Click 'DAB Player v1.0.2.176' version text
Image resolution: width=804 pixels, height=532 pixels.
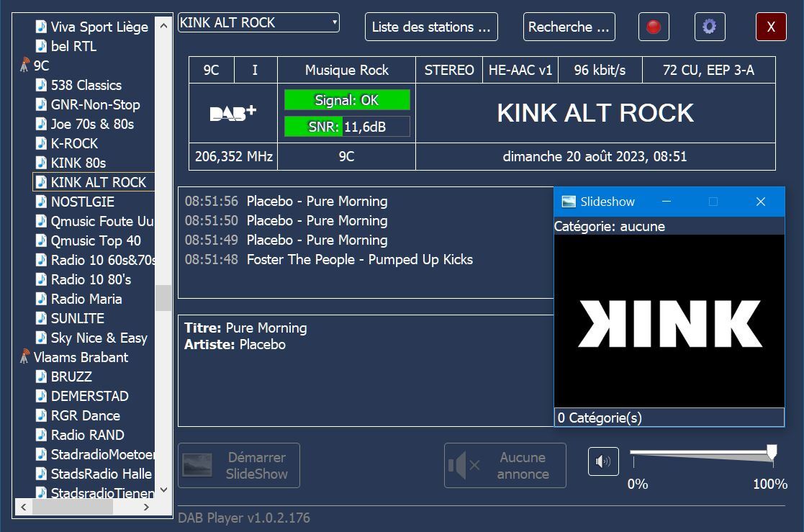pos(244,518)
